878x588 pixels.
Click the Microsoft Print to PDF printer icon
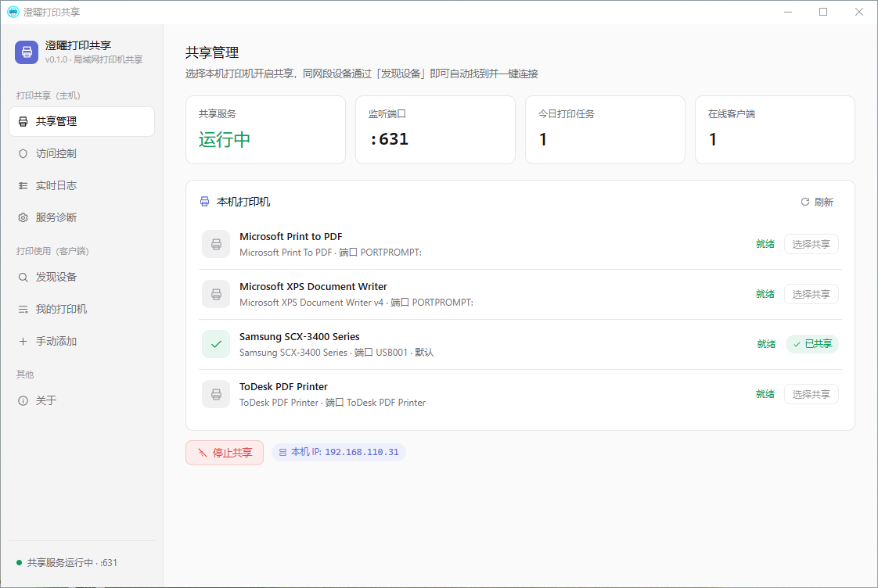click(216, 244)
